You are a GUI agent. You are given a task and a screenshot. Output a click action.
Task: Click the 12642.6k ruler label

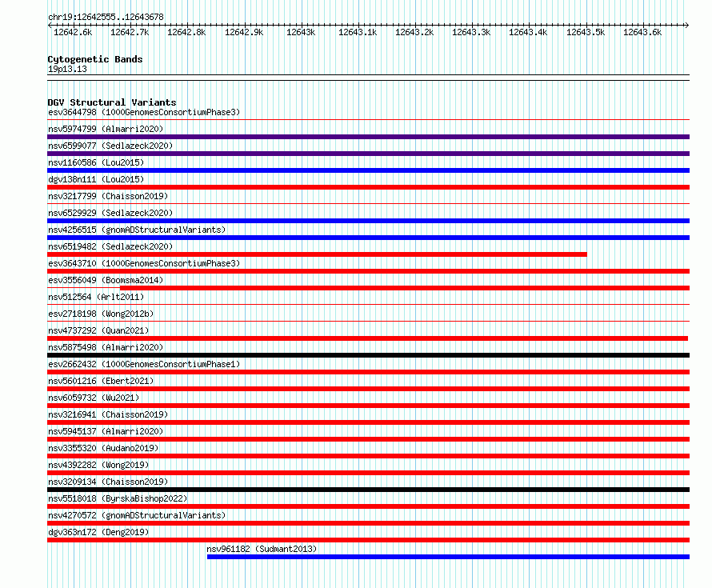point(73,32)
